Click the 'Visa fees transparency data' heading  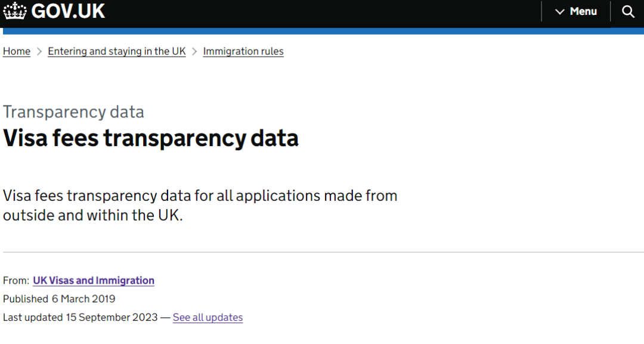[x=151, y=138]
